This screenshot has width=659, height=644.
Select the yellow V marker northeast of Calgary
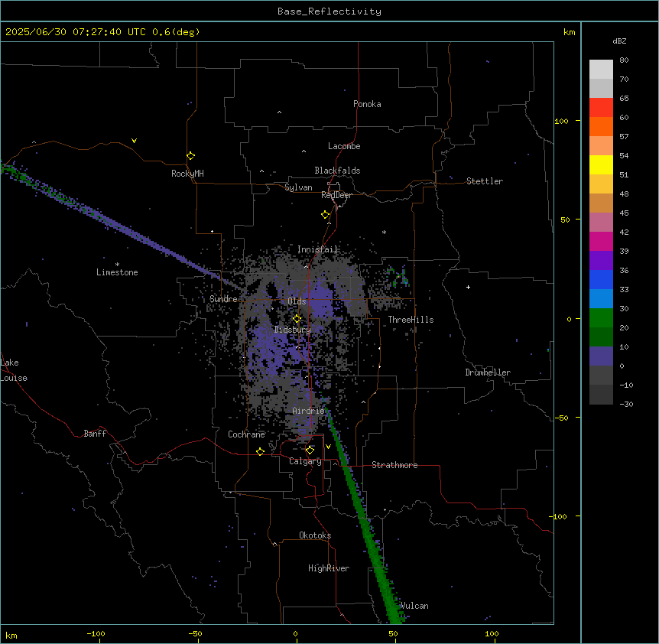[x=328, y=447]
